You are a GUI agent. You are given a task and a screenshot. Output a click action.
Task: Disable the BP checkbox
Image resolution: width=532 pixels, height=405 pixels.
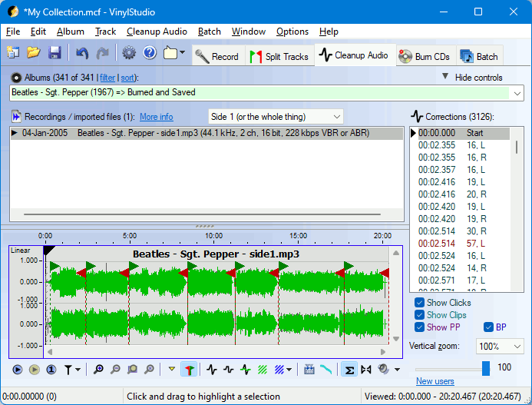(488, 327)
